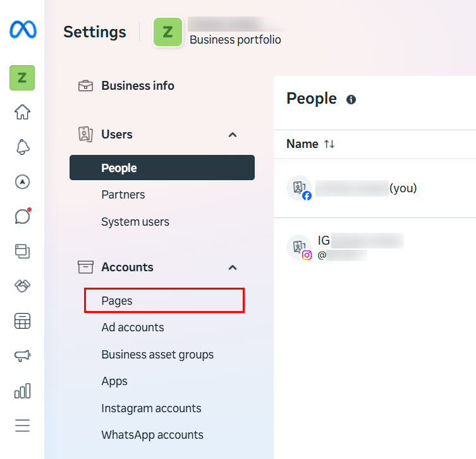Open Business info settings
The width and height of the screenshot is (476, 459).
(137, 85)
